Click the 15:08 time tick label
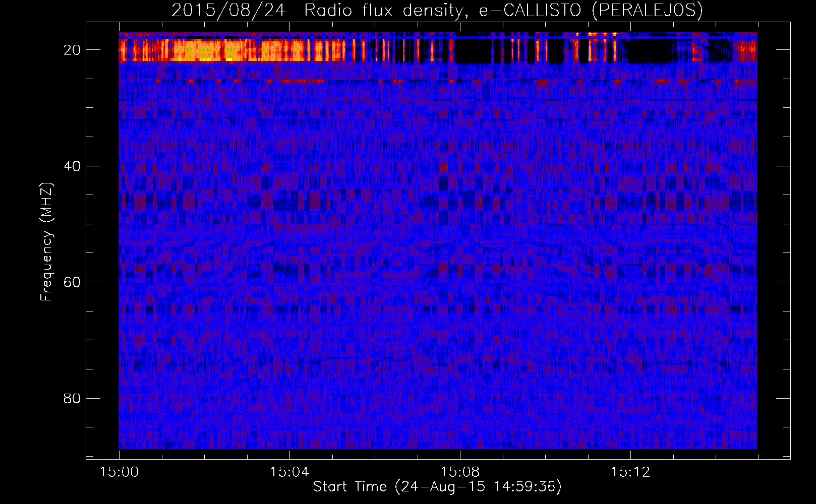 tap(460, 472)
